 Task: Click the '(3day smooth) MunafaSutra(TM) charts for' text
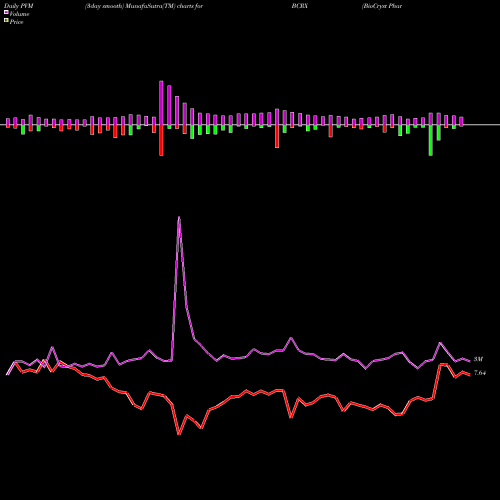pos(144,6)
